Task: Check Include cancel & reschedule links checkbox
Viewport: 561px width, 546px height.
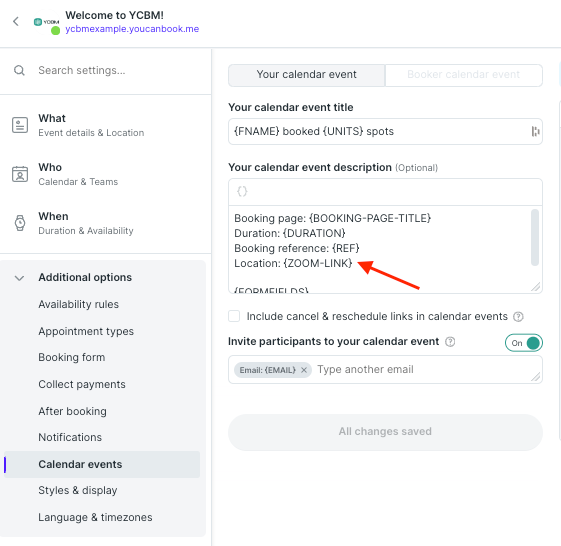Action: point(234,316)
